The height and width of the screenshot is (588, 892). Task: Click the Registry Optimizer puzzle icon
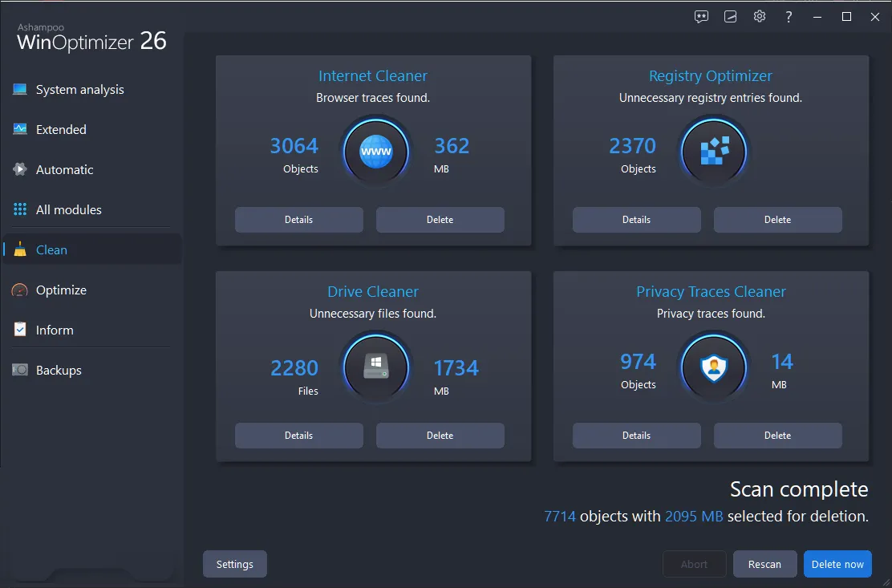click(x=713, y=152)
